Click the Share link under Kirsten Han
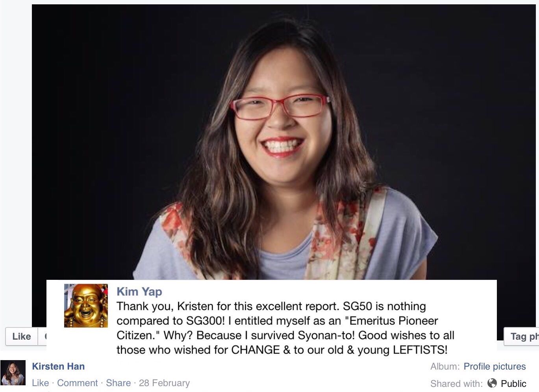Image resolution: width=539 pixels, height=392 pixels. [x=119, y=383]
